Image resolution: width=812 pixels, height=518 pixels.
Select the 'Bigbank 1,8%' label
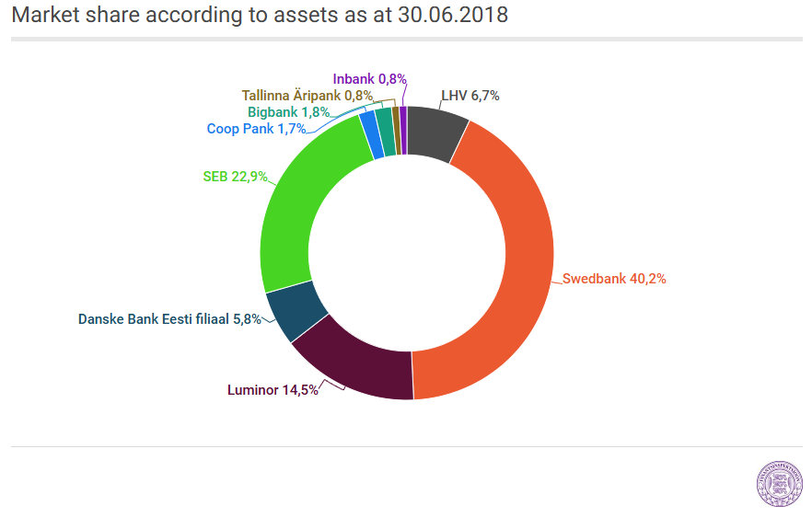288,111
